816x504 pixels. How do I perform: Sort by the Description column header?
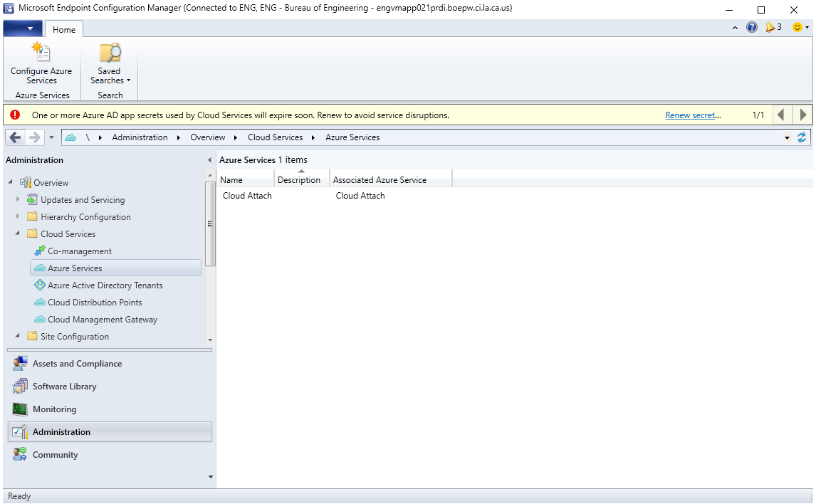(302, 179)
